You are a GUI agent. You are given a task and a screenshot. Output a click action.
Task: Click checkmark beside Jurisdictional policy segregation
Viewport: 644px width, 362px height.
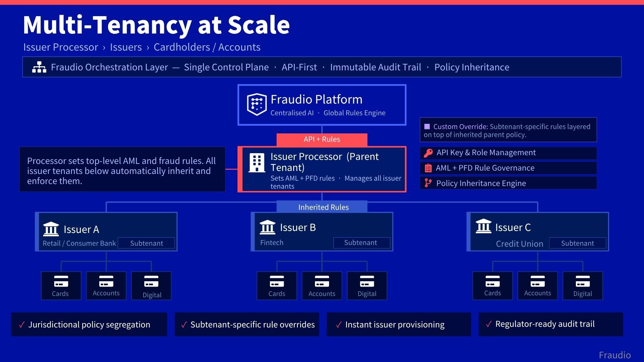click(22, 325)
